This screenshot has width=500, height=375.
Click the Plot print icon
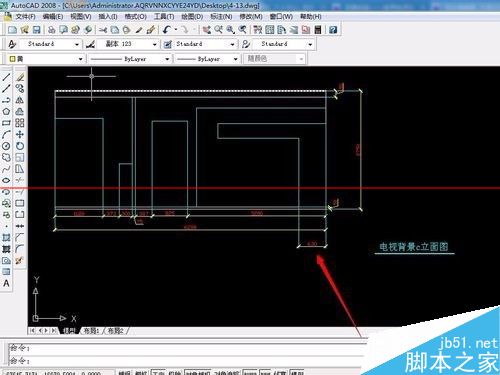click(51, 30)
